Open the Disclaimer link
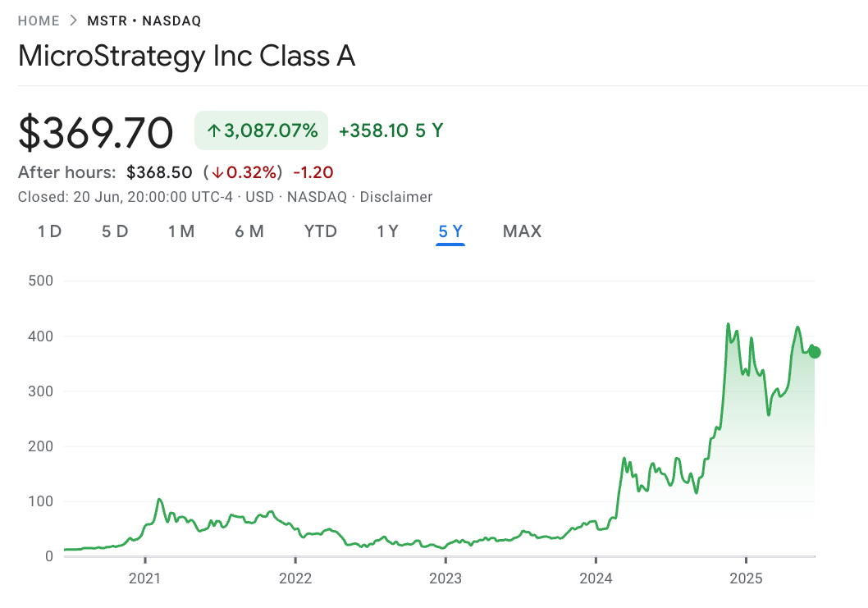Image resolution: width=868 pixels, height=608 pixels. (396, 197)
